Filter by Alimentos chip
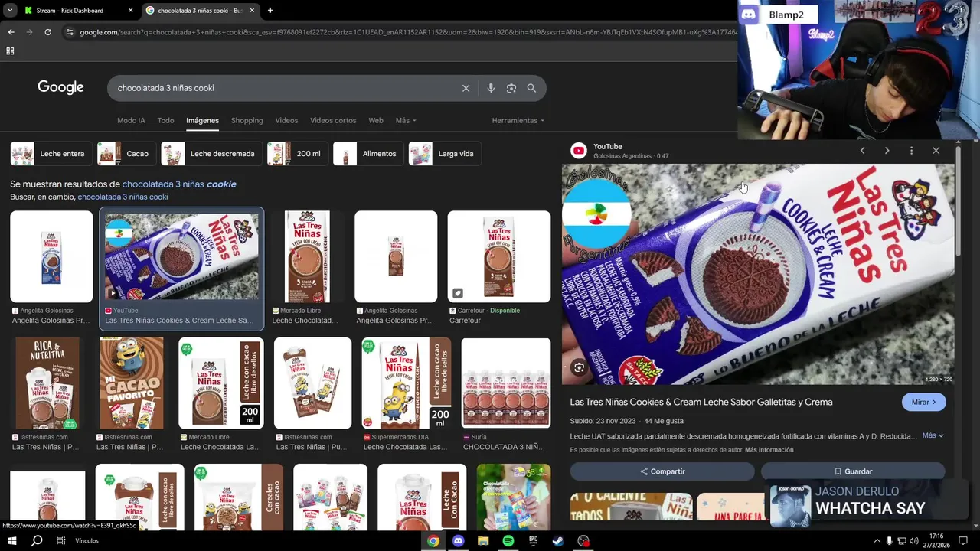This screenshot has width=980, height=551. pyautogui.click(x=368, y=154)
